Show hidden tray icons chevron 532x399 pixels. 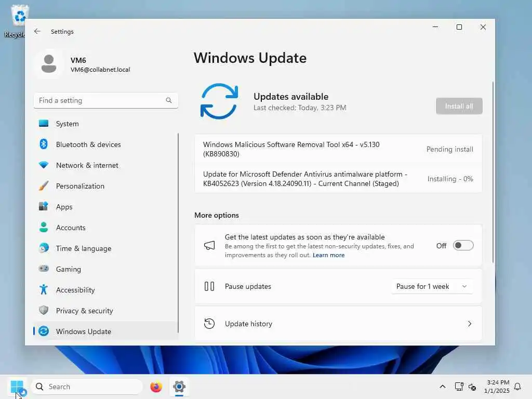point(443,387)
